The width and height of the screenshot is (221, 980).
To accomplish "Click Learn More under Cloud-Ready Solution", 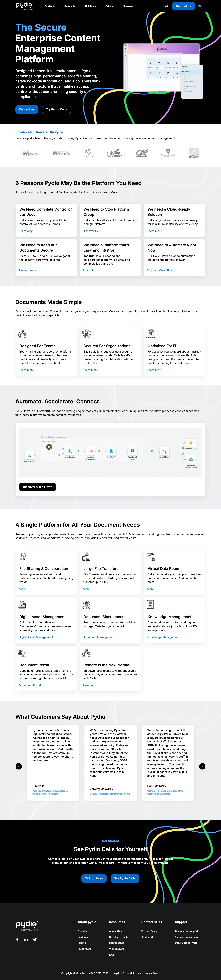I will tap(154, 231).
